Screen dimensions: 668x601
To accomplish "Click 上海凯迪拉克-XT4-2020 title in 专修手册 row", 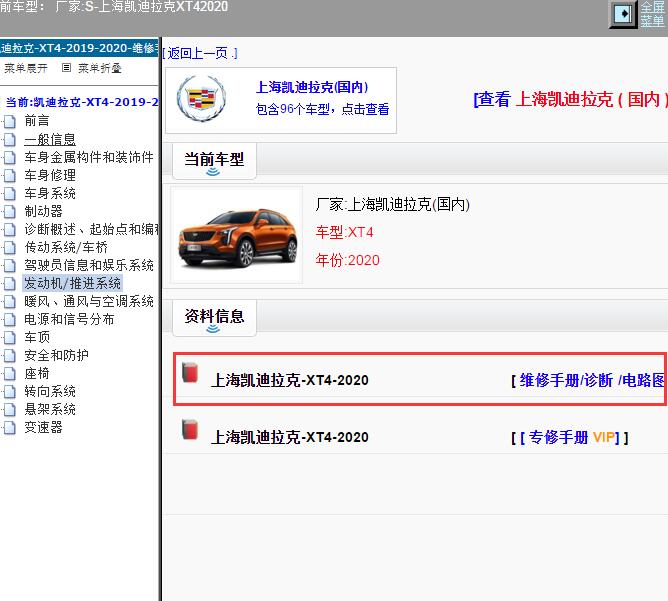I will click(x=290, y=437).
